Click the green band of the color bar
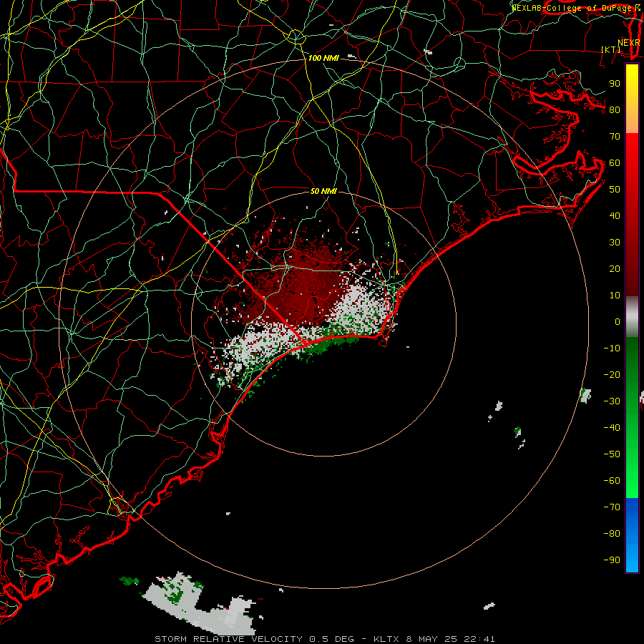 click(x=632, y=417)
